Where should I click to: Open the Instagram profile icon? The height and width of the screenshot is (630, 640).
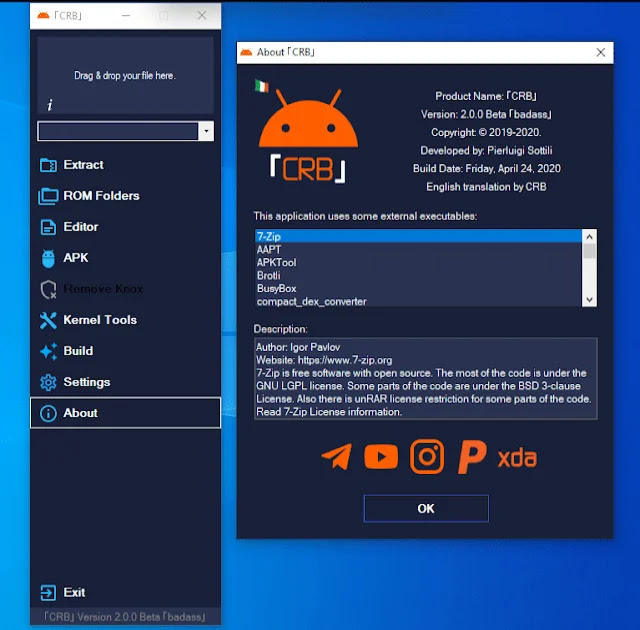(x=427, y=457)
